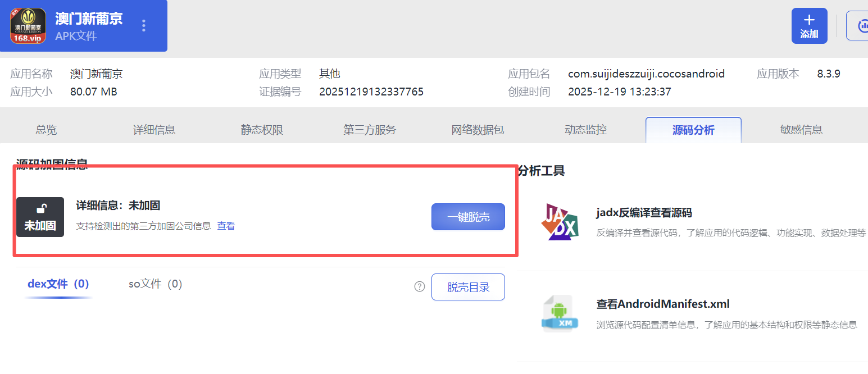Click the 未加固 unlocked padlock badge
This screenshot has height=374, width=868.
(40, 217)
